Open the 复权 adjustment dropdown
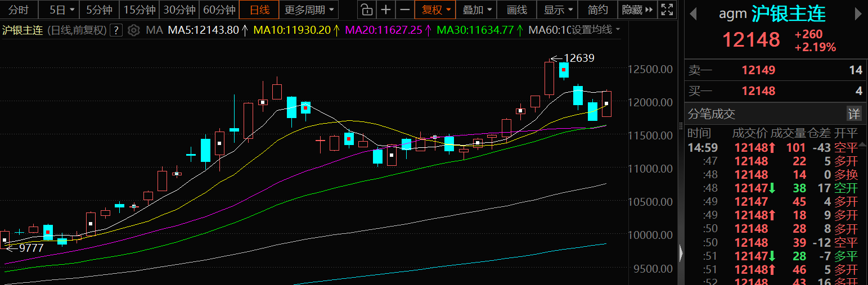 pyautogui.click(x=436, y=10)
